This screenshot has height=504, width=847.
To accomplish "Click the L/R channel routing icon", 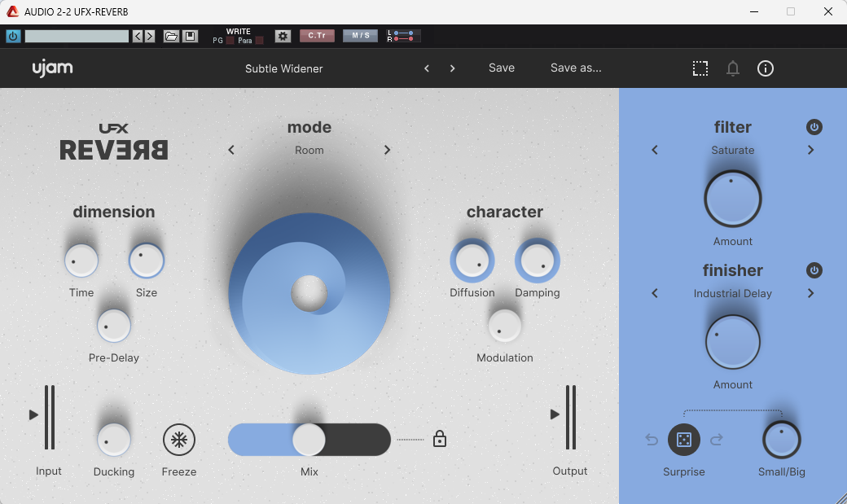I will point(403,36).
